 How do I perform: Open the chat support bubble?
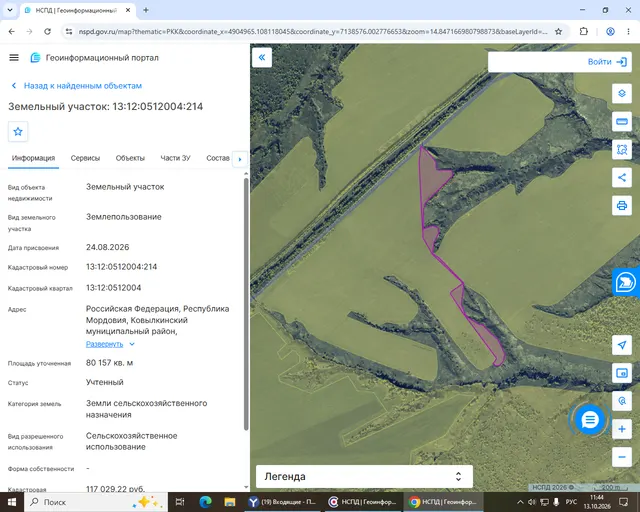click(x=590, y=419)
